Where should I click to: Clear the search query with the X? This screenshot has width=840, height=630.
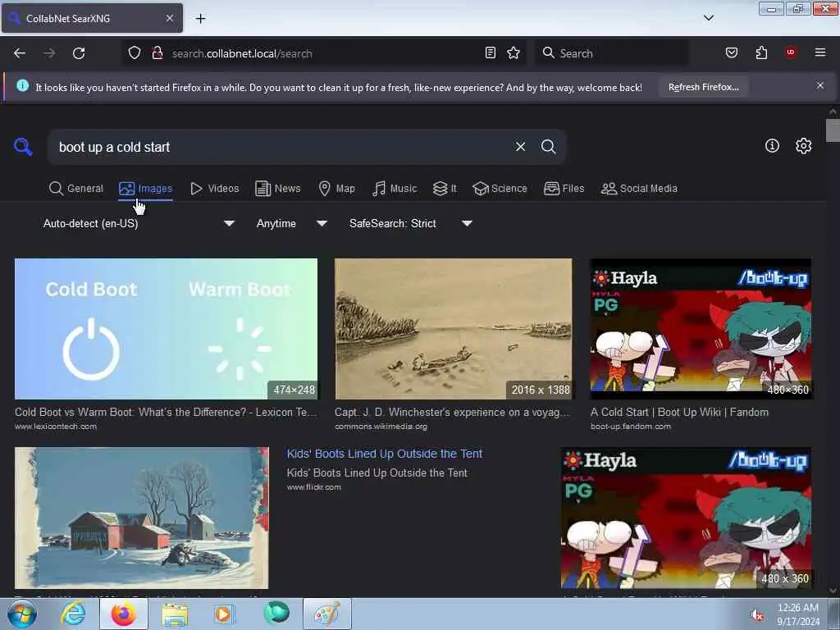click(520, 146)
